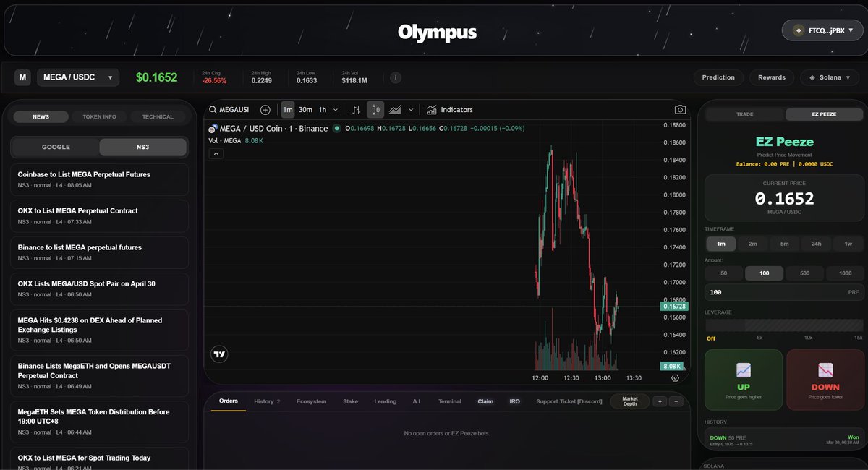The width and height of the screenshot is (868, 470).
Task: Open the Orders tab
Action: pos(228,401)
